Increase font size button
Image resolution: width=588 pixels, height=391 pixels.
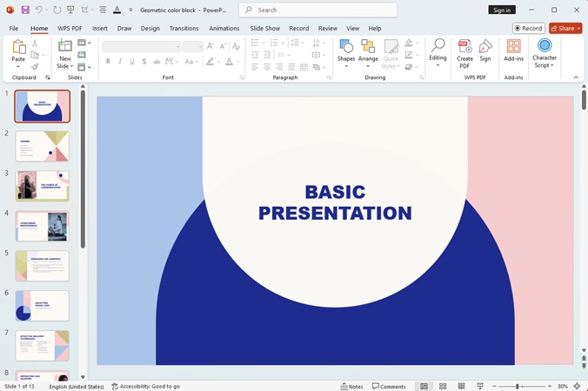click(x=210, y=46)
